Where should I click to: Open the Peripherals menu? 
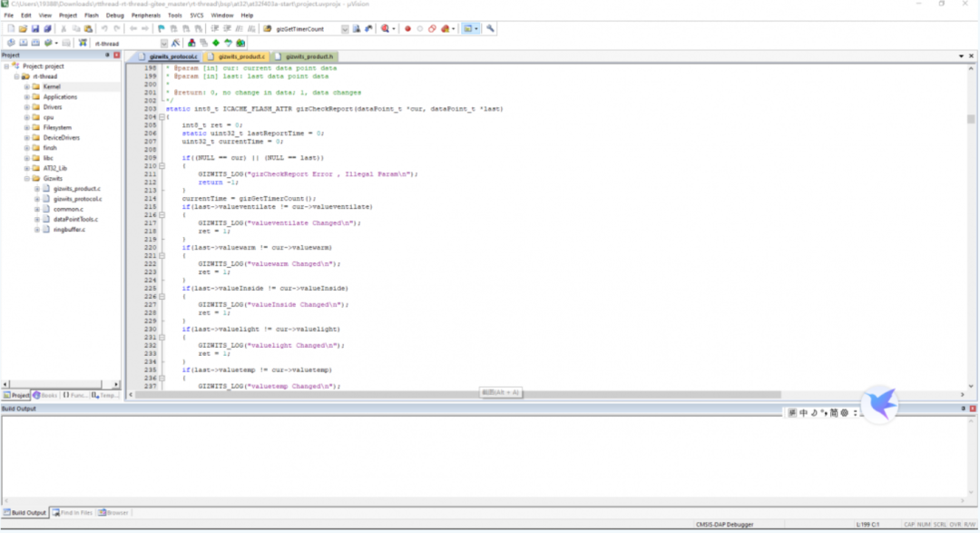point(145,15)
